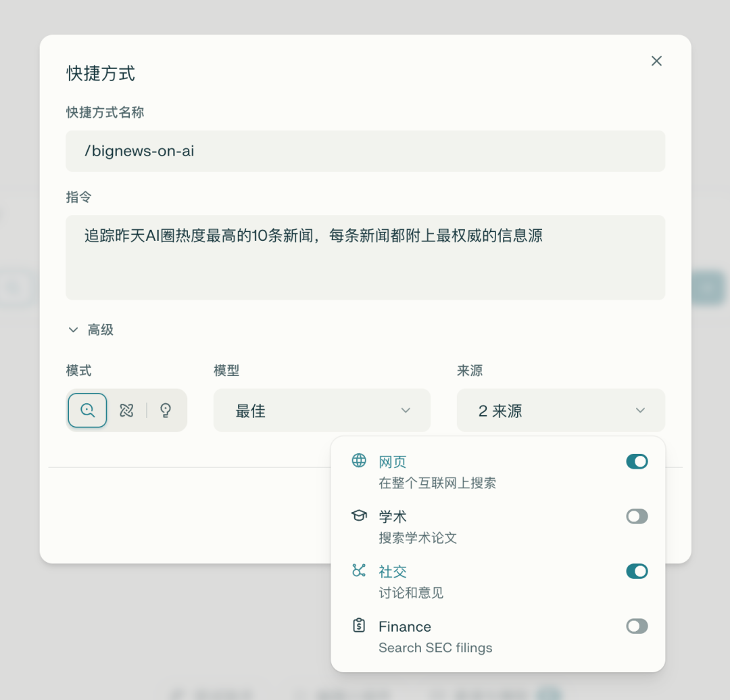Click the SEC filings icon beside Finance
Screen dimensions: 730x700
(360, 626)
